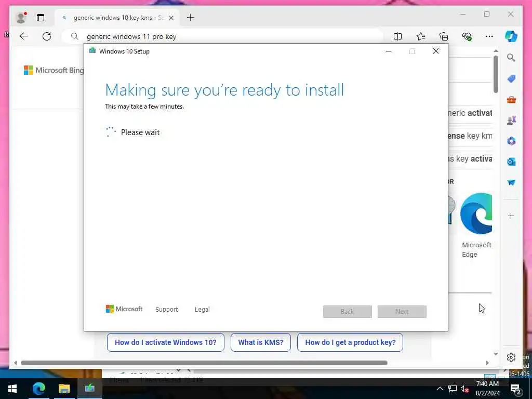Viewport: 532px width, 399px height.
Task: Open the sidebar Drop paper-plane icon
Action: tap(511, 182)
